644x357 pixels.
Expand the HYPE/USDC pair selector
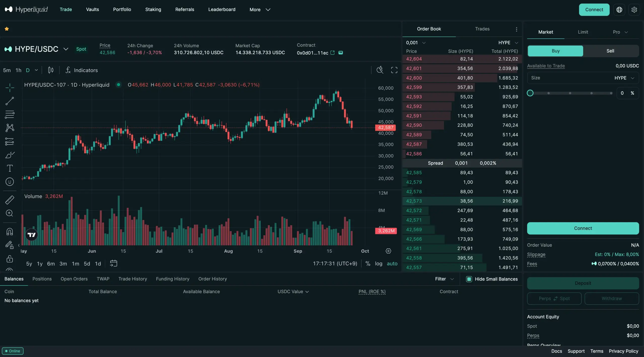pos(66,49)
